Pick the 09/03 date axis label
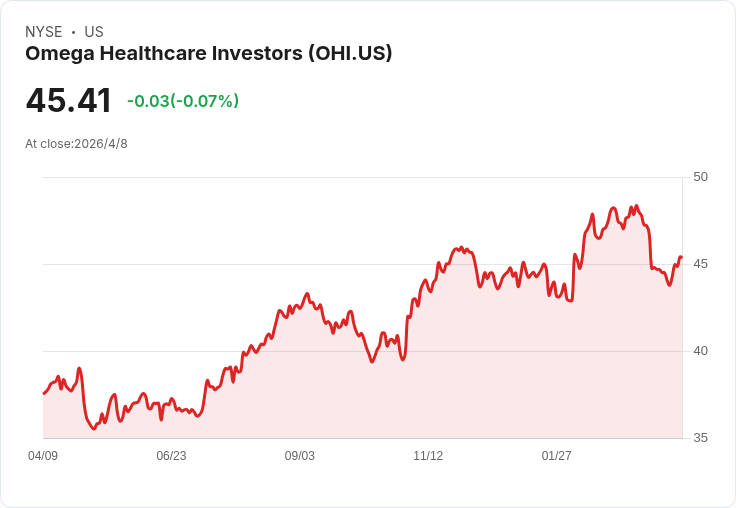 pyautogui.click(x=300, y=456)
